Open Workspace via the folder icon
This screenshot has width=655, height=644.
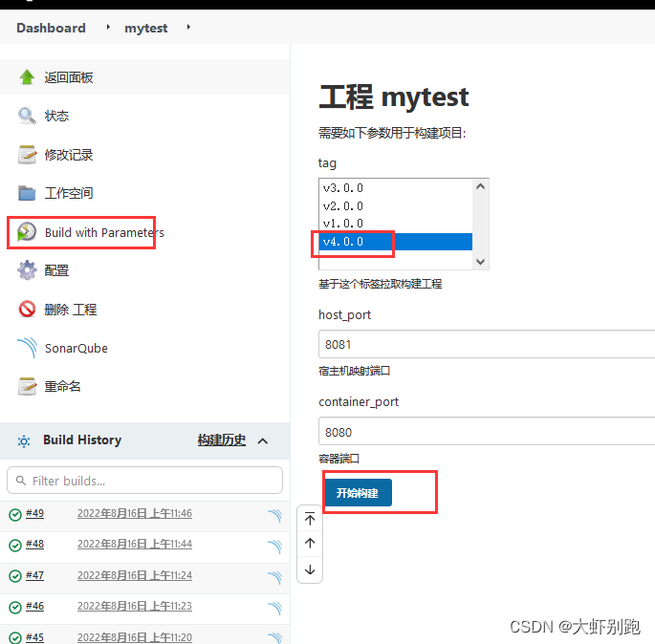tap(27, 193)
